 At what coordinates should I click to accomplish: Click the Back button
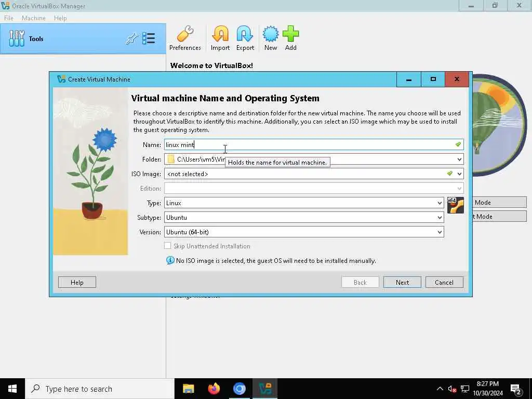pos(360,282)
